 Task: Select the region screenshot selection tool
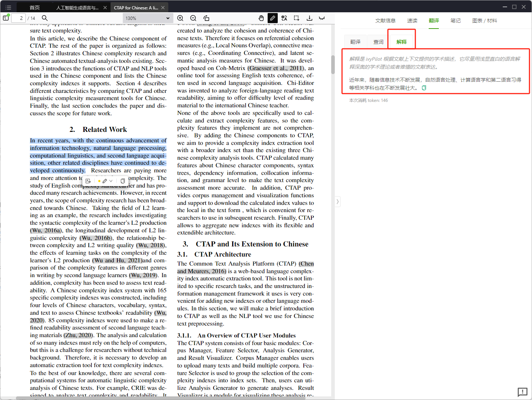tap(297, 18)
